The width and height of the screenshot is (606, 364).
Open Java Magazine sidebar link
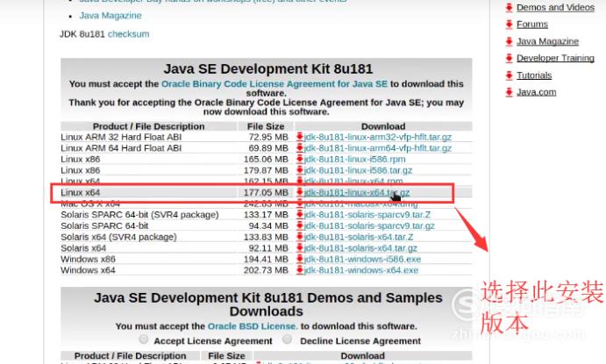pyautogui.click(x=547, y=41)
